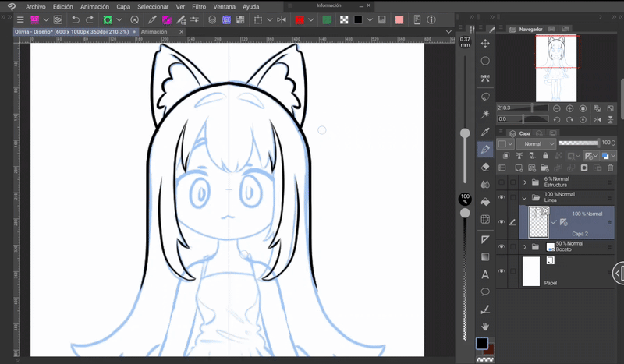Open the Normal blending mode dropdown
The image size is (624, 364).
537,144
